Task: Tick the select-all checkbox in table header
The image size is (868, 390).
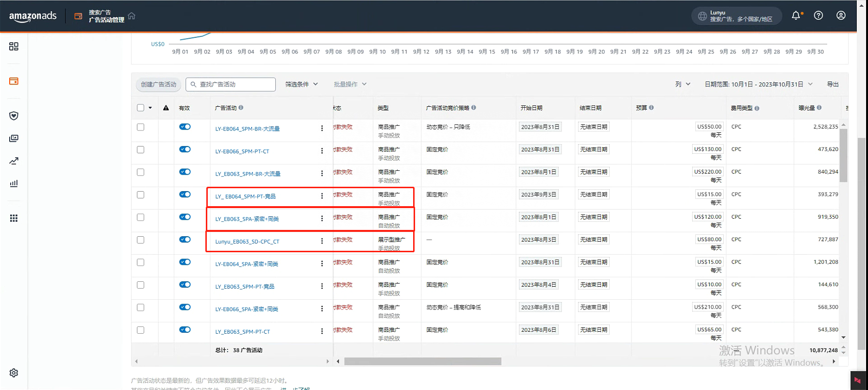Action: point(141,108)
